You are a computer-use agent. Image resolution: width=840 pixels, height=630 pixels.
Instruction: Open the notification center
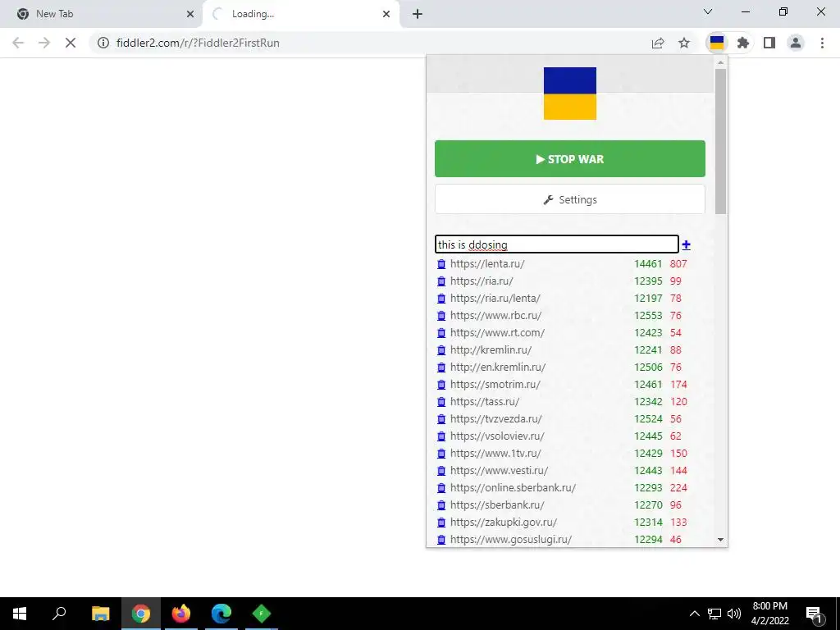(x=814, y=614)
